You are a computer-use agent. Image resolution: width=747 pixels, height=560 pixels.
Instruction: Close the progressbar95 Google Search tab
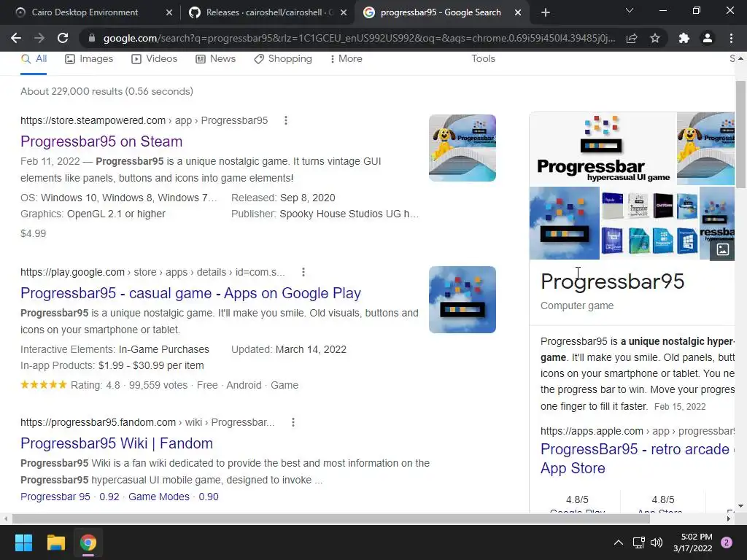coord(518,13)
